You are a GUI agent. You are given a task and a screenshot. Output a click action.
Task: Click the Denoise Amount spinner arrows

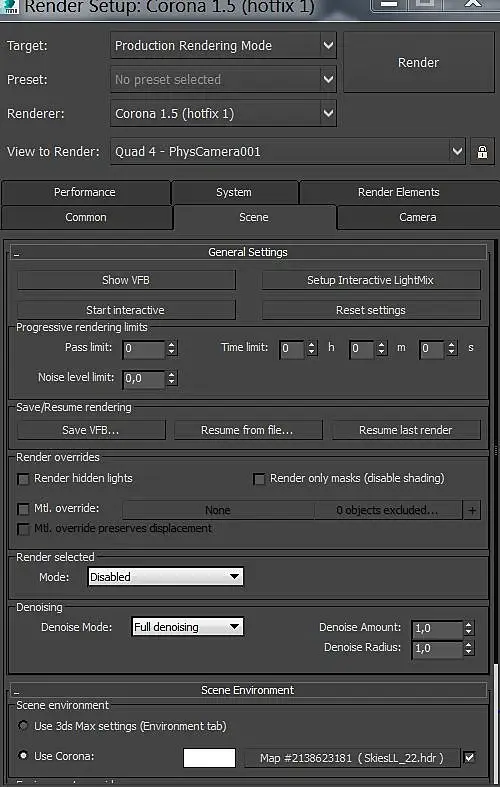pos(468,628)
